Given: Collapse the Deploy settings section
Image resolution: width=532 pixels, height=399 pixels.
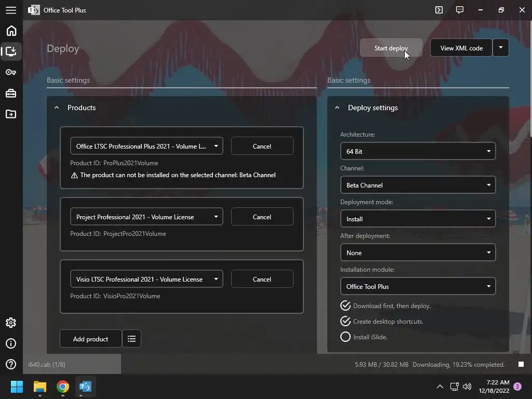Looking at the screenshot, I should [337, 108].
